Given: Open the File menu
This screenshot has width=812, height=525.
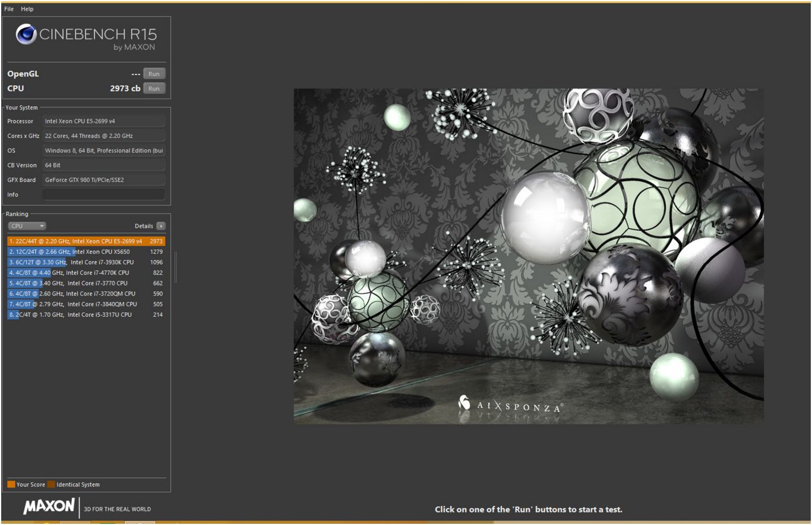Looking at the screenshot, I should pos(9,9).
